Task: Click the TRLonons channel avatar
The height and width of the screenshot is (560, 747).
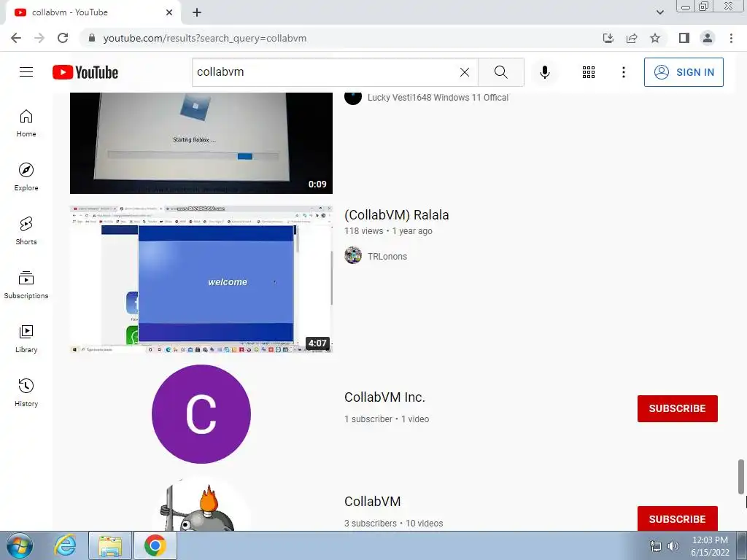Action: tap(353, 256)
